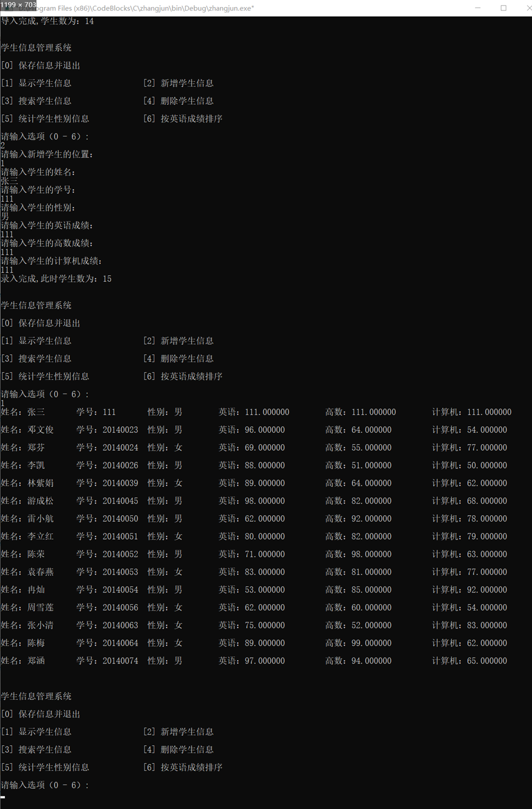Click the name 李凯 in the student list
Image resolution: width=532 pixels, height=809 pixels.
(x=37, y=466)
